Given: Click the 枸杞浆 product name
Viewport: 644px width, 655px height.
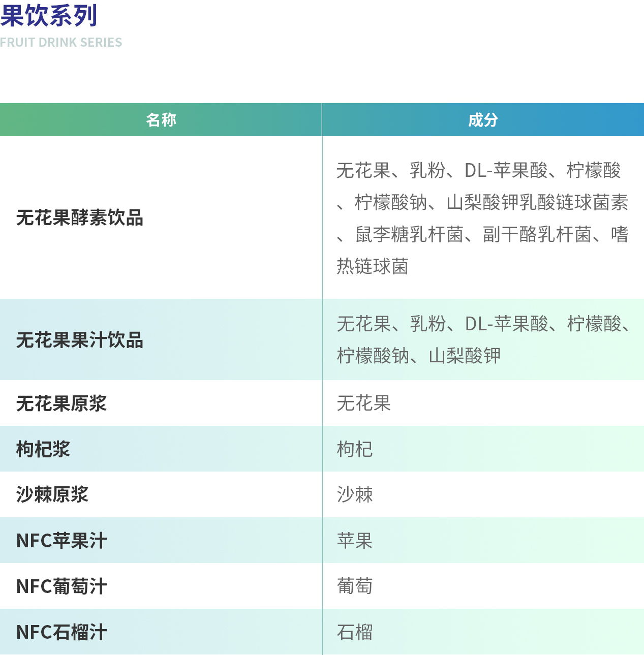Looking at the screenshot, I should click(43, 449).
